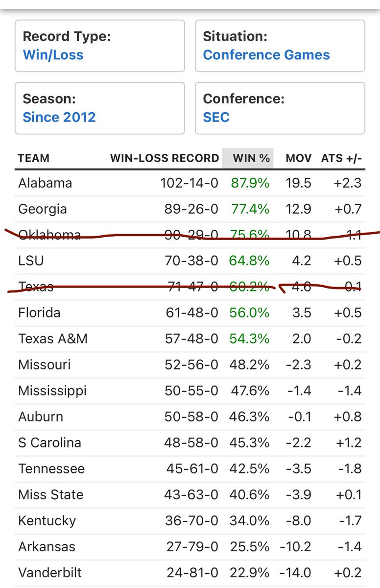Sort by TEAM column header
The width and height of the screenshot is (380, 588).
pyautogui.click(x=34, y=158)
